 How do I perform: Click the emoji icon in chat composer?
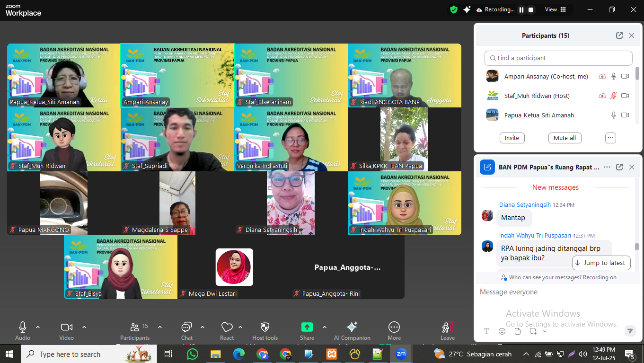click(502, 331)
